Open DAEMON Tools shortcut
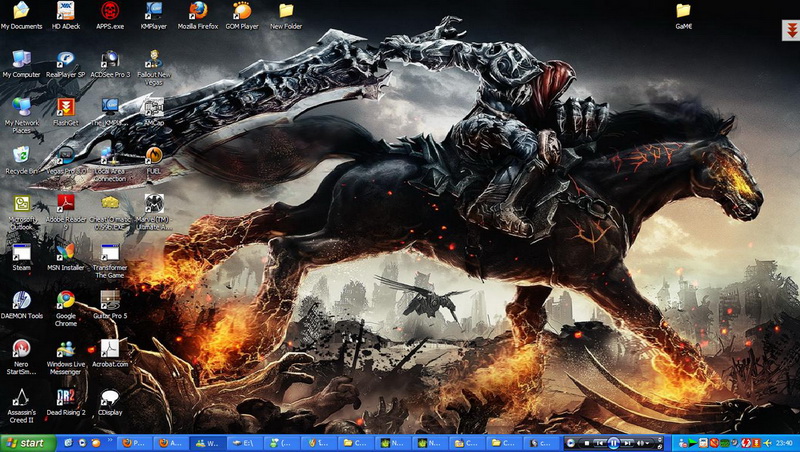Screen dimensions: 800x452 click(x=21, y=305)
